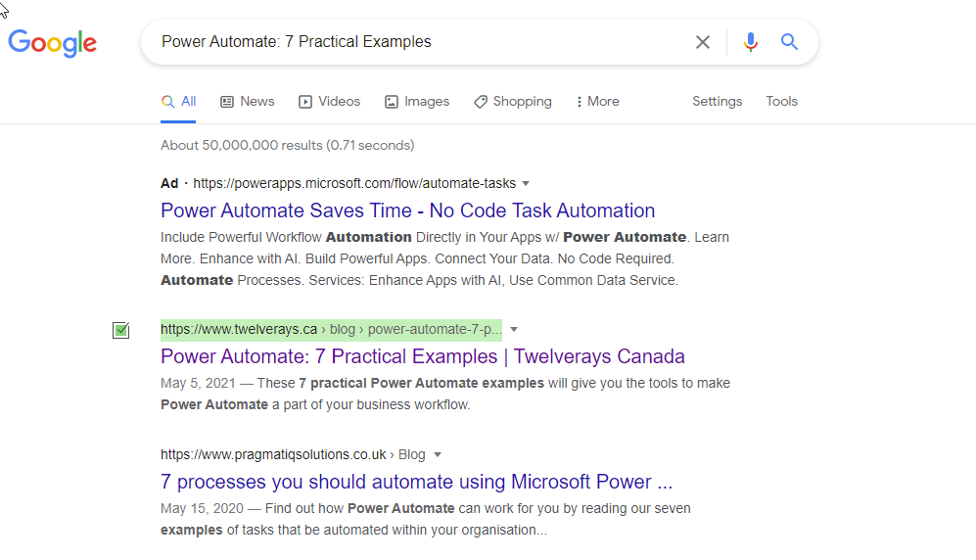Open search Tools
Image resolution: width=976 pixels, height=560 pixels.
(x=782, y=102)
